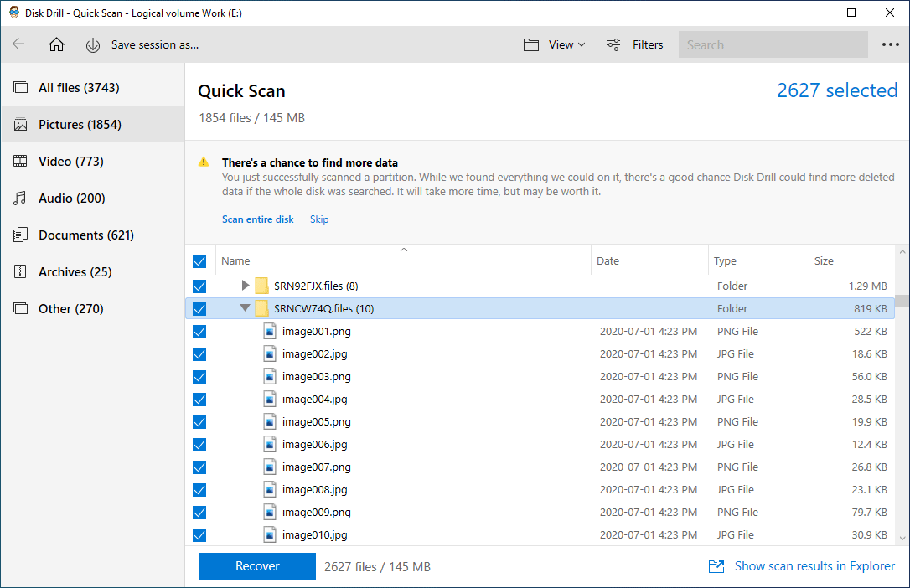Click the Video filmstrip icon
The width and height of the screenshot is (910, 588).
coord(20,161)
